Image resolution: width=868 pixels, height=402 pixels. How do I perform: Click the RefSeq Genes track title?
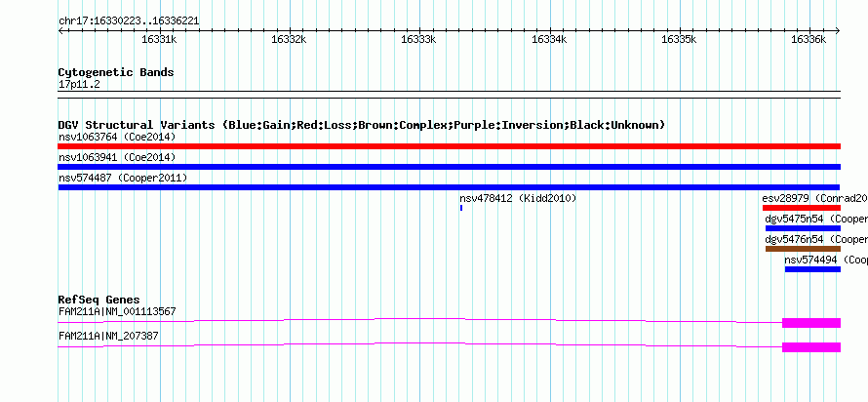(x=99, y=301)
